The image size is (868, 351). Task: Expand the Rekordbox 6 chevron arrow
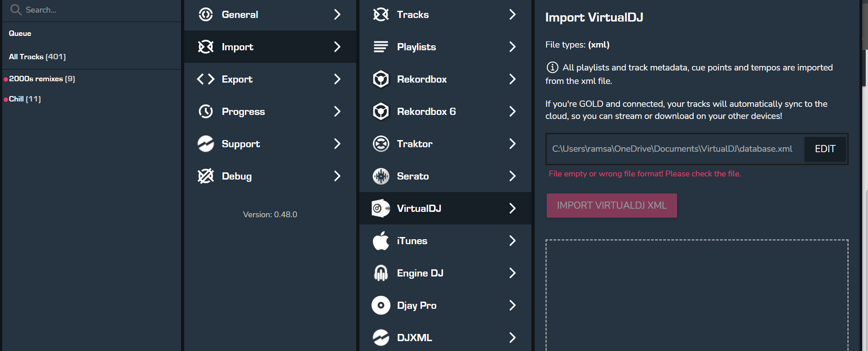coord(513,111)
